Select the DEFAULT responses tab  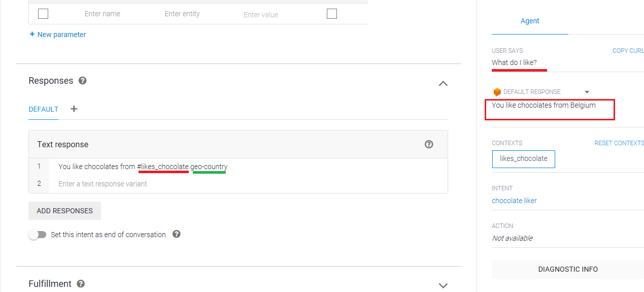point(43,109)
